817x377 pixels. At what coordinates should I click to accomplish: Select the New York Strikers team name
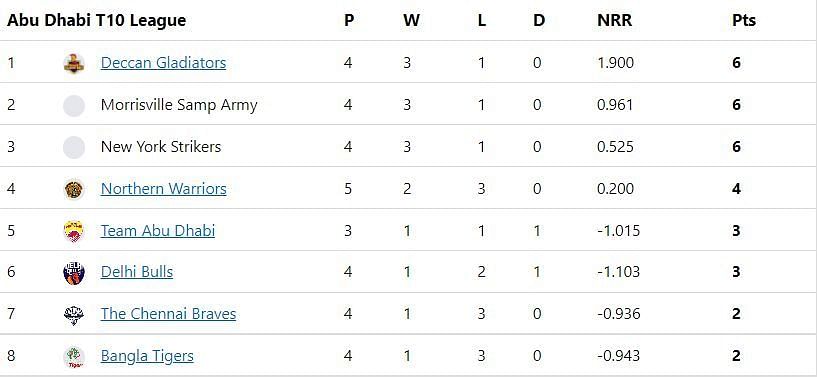click(x=161, y=147)
